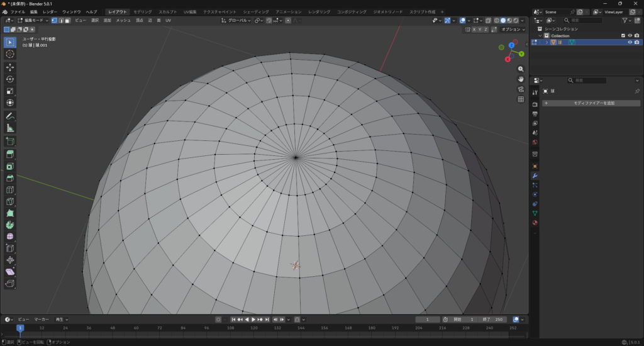
Task: Select the Annotate pencil tool
Action: (x=10, y=116)
